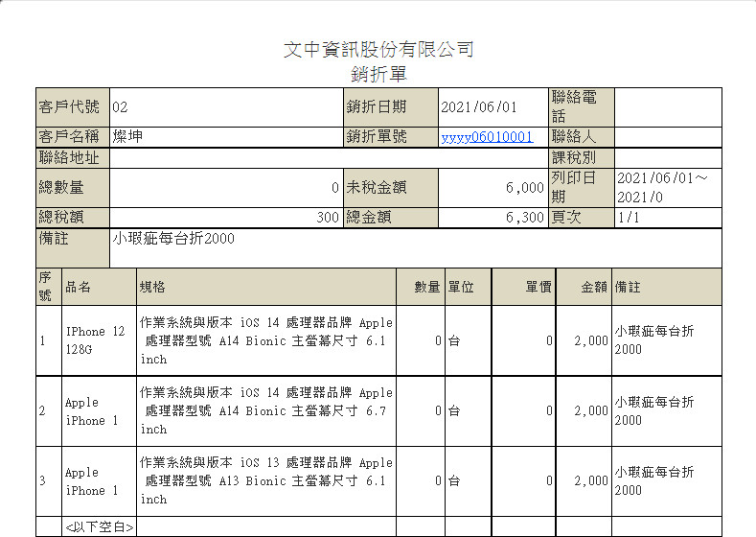The image size is (756, 537).
Task: Click the <以下空白> end marker row
Action: click(99, 527)
